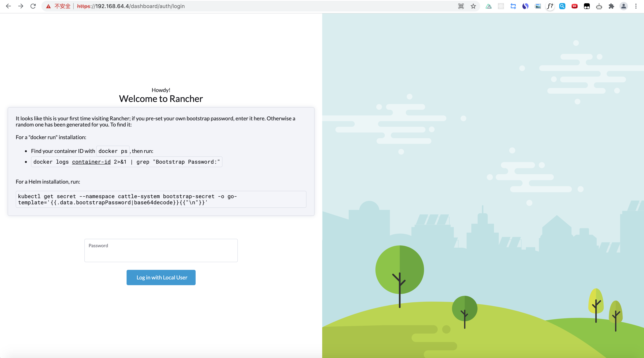Open the Chrome profile avatar
This screenshot has width=644, height=358.
[x=623, y=6]
